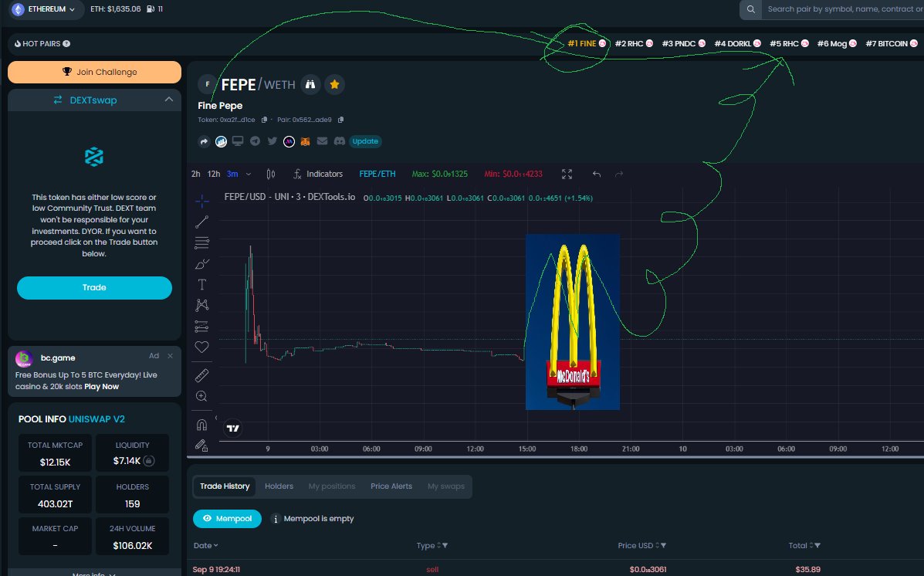Click the heart favorites icon in chart toolbar
This screenshot has height=576, width=924.
click(201, 347)
